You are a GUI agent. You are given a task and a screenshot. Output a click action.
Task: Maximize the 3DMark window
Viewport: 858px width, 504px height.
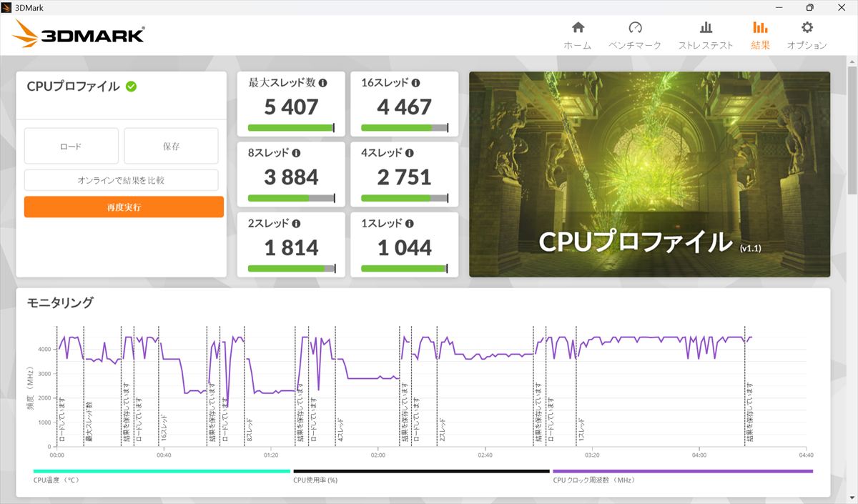point(809,7)
